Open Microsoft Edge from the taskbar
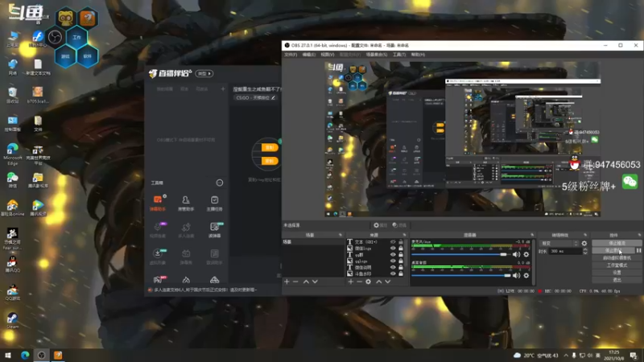644x362 pixels. (x=25, y=355)
